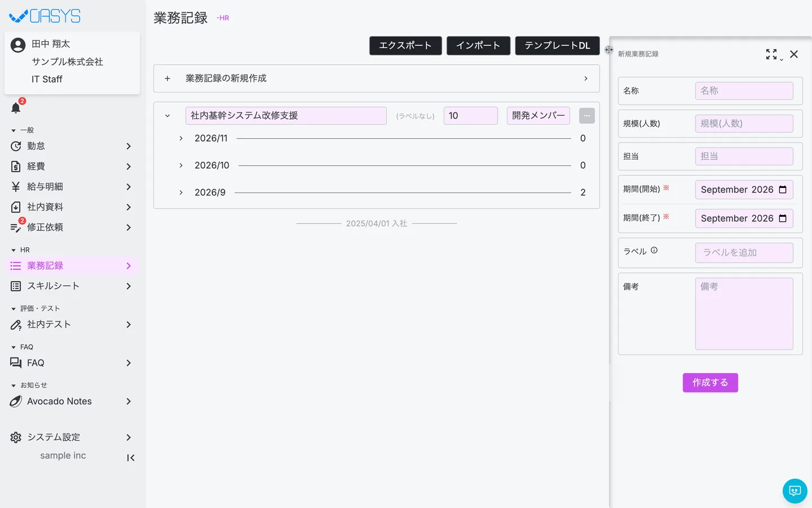Expand the 2026/11 month row
This screenshot has height=508, width=812.
point(181,138)
